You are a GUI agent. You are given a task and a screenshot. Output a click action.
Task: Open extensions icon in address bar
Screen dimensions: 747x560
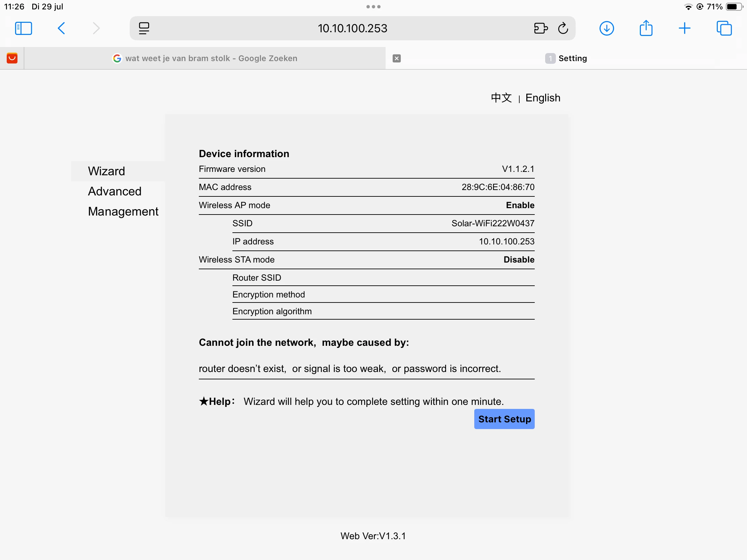(x=540, y=28)
